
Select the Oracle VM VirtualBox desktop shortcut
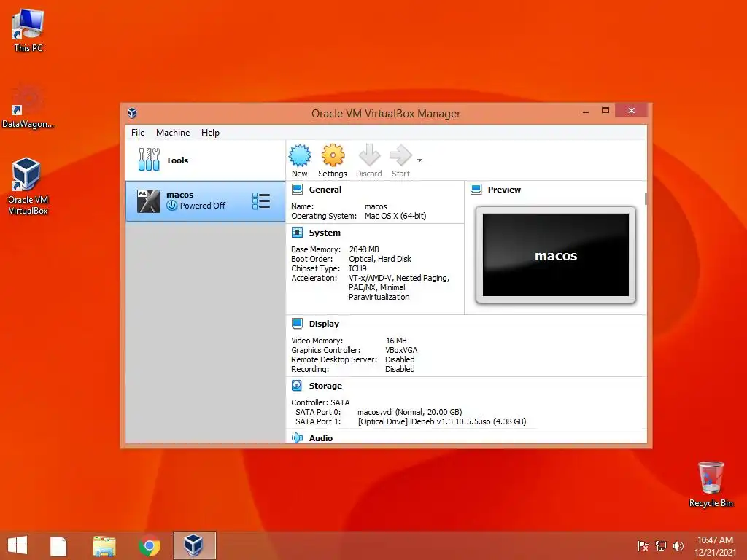click(28, 186)
